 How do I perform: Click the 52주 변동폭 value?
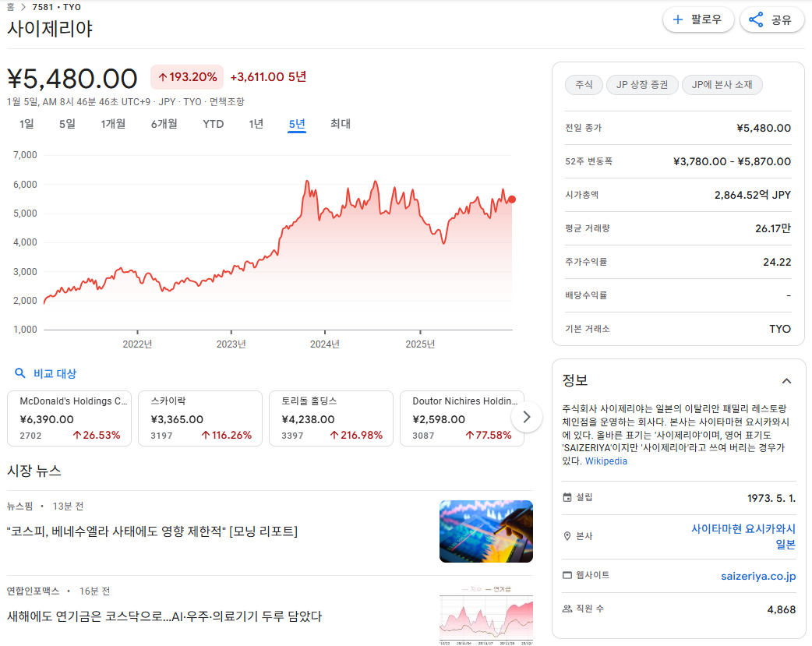(x=732, y=161)
